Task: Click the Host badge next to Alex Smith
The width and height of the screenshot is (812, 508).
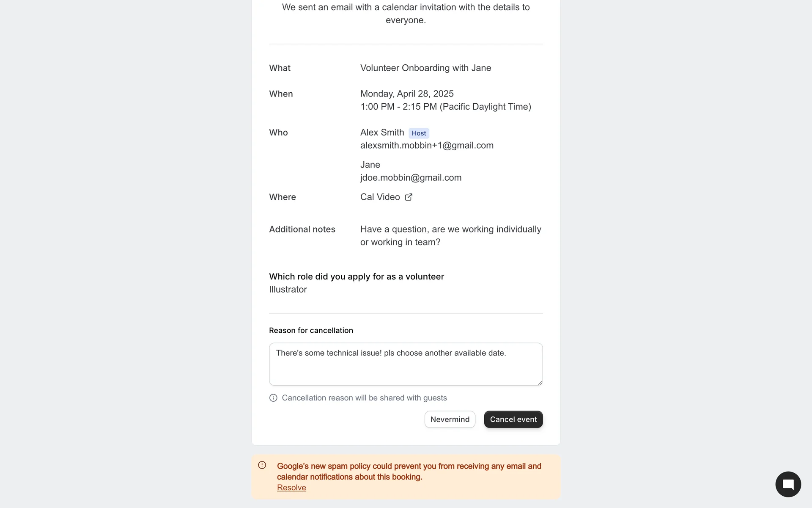Action: click(419, 133)
